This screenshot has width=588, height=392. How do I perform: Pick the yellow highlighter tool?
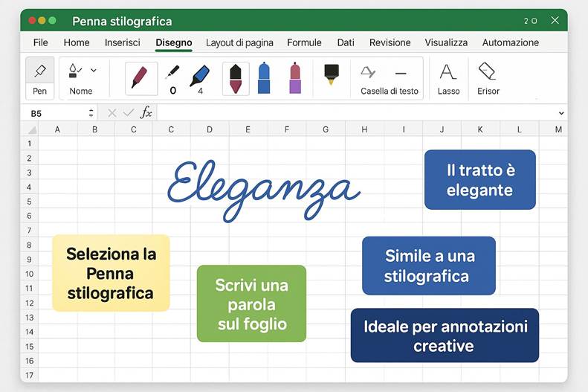pos(331,74)
